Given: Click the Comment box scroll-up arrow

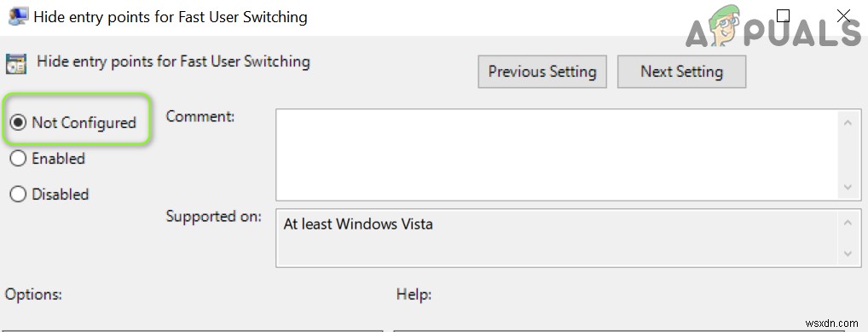Looking at the screenshot, I should (848, 123).
